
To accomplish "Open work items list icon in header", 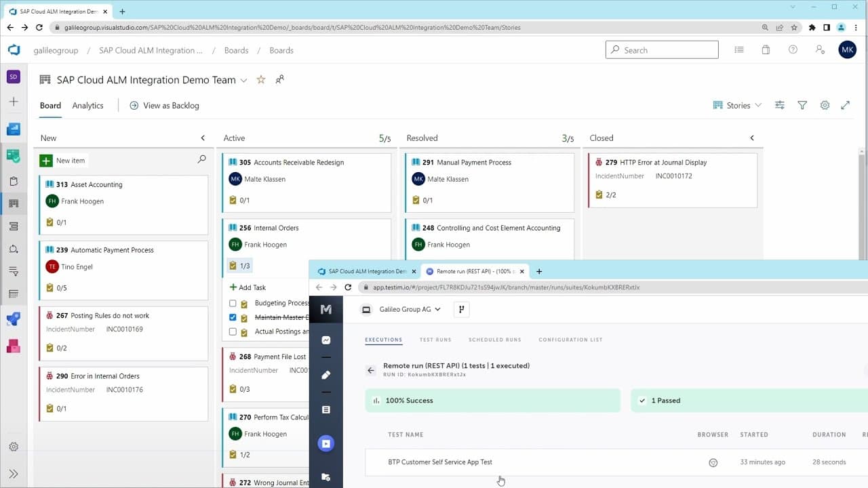I will pyautogui.click(x=738, y=50).
